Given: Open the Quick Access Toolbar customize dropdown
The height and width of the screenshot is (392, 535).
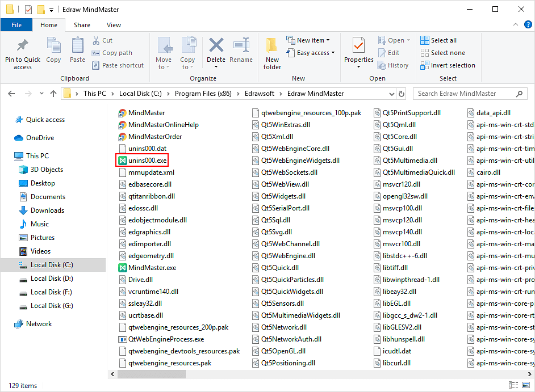Looking at the screenshot, I should tap(51, 10).
